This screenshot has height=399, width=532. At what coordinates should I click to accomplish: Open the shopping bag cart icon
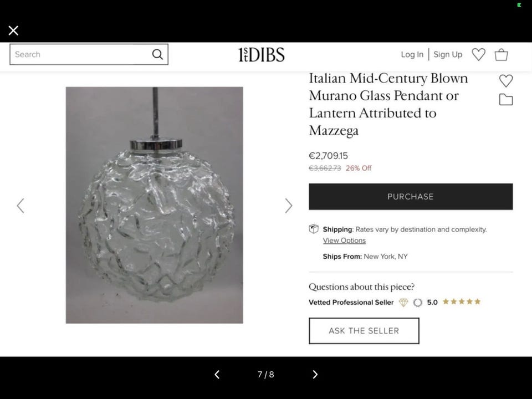click(501, 55)
